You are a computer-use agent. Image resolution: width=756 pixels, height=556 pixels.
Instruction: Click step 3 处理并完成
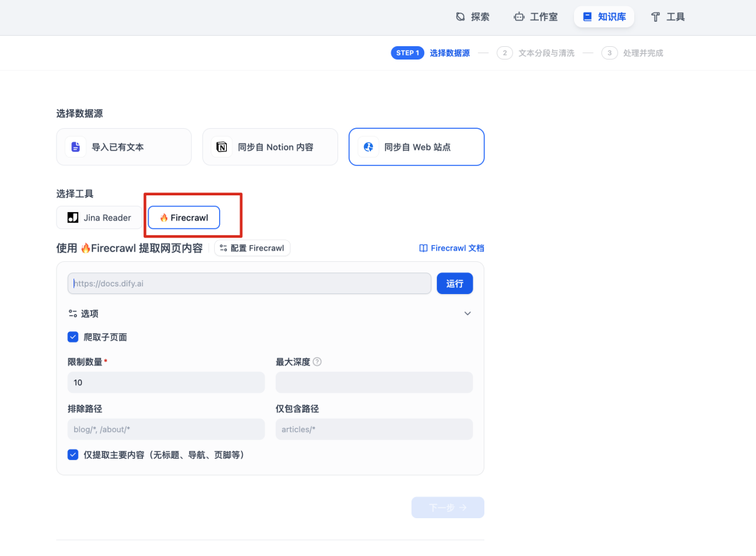(633, 53)
